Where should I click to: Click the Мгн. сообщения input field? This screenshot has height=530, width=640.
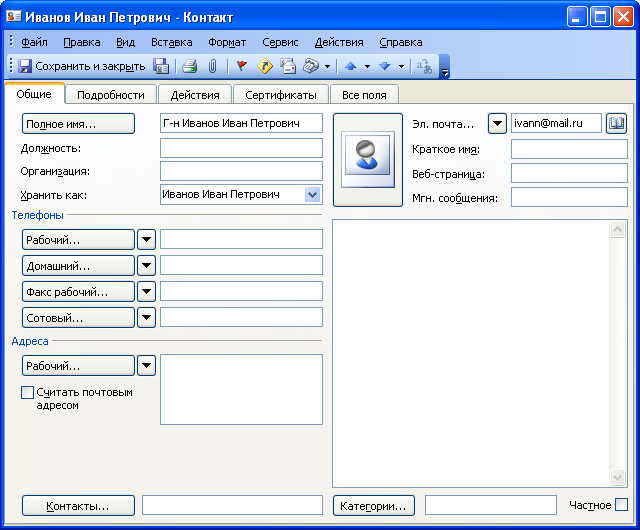pos(569,197)
